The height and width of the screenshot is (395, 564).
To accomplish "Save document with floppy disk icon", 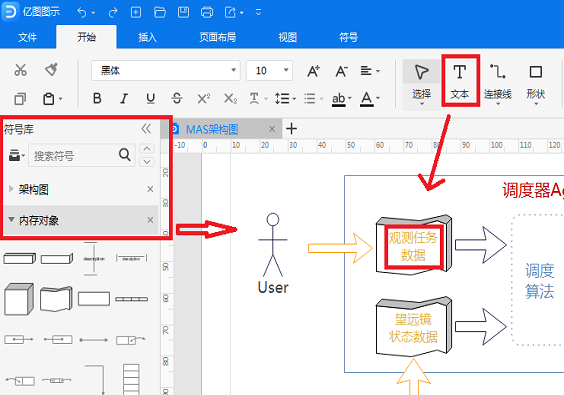I will coord(183,12).
